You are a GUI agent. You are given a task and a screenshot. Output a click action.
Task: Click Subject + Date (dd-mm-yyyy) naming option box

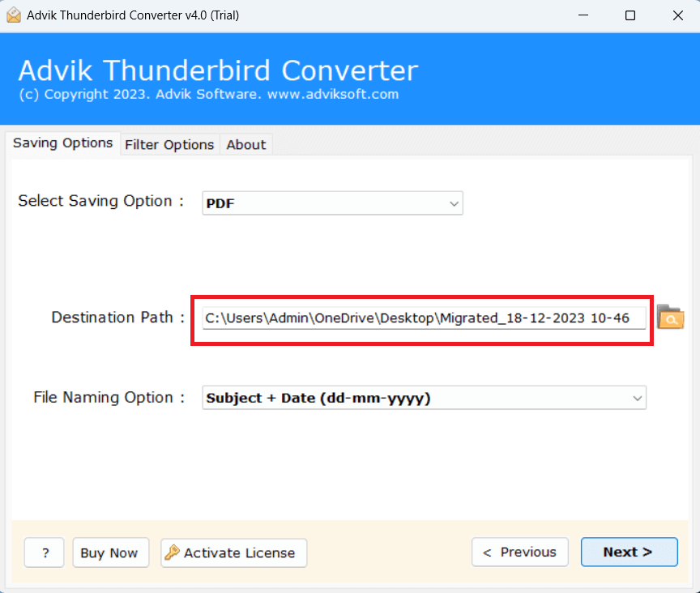(424, 398)
